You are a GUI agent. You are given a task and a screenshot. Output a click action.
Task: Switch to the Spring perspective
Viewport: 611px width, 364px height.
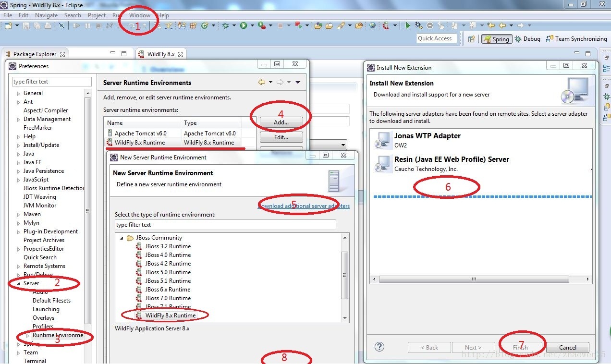[496, 39]
